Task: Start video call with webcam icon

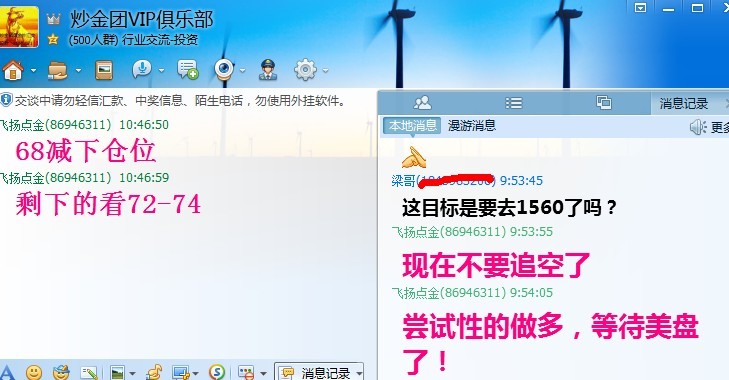Action: (x=224, y=70)
